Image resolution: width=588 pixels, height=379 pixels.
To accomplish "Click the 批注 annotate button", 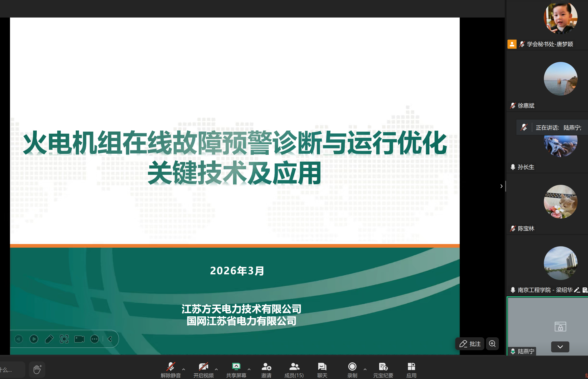I will click(x=470, y=343).
